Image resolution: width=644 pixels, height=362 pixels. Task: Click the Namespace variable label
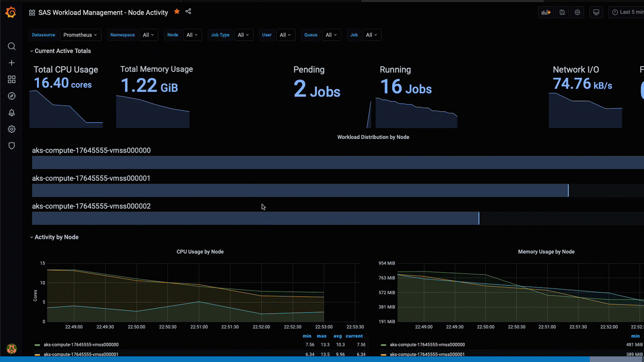pyautogui.click(x=122, y=35)
